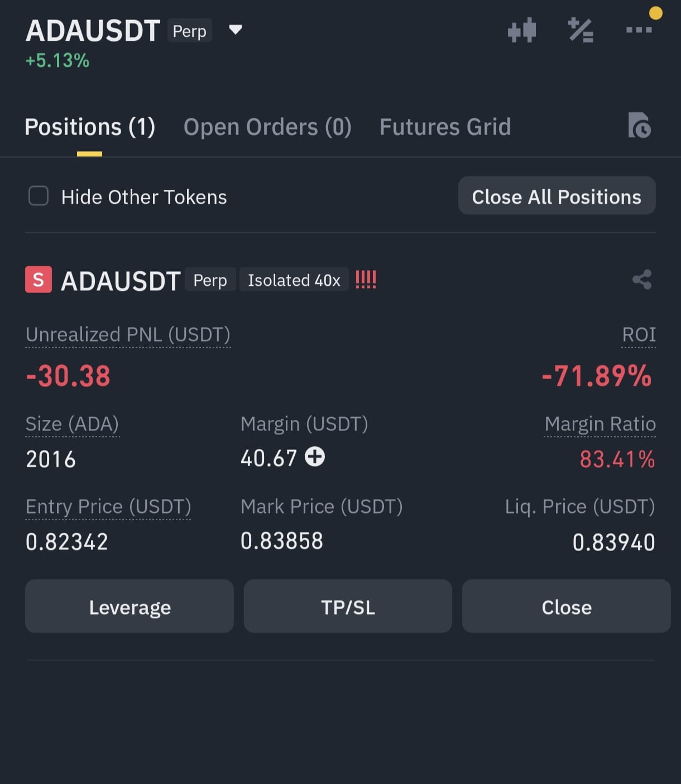Viewport: 681px width, 784px height.
Task: Select the Positions (1) tab
Action: [90, 127]
